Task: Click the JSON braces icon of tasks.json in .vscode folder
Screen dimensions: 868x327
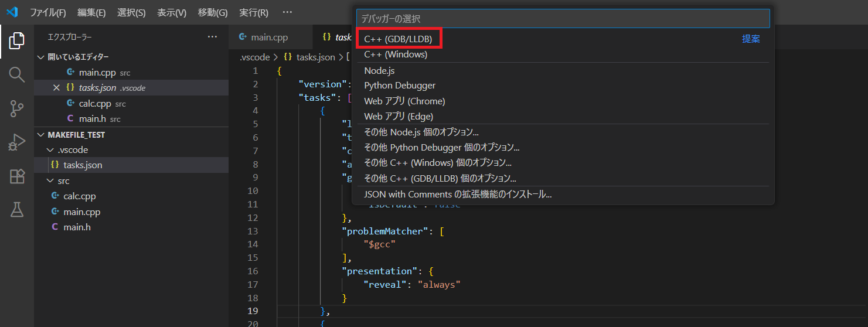Action: pos(55,165)
